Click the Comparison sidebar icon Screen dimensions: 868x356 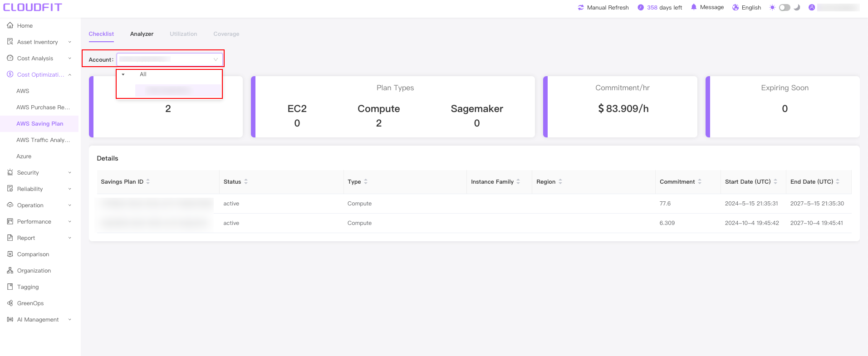[10, 254]
